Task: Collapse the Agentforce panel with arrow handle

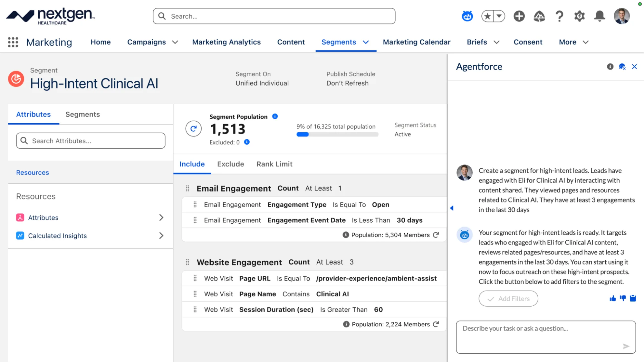Action: pos(452,208)
